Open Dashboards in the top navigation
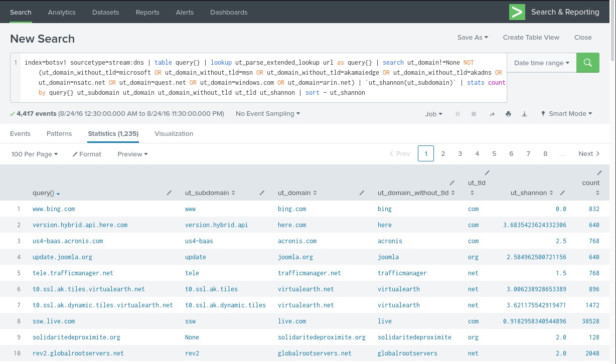 [x=229, y=12]
